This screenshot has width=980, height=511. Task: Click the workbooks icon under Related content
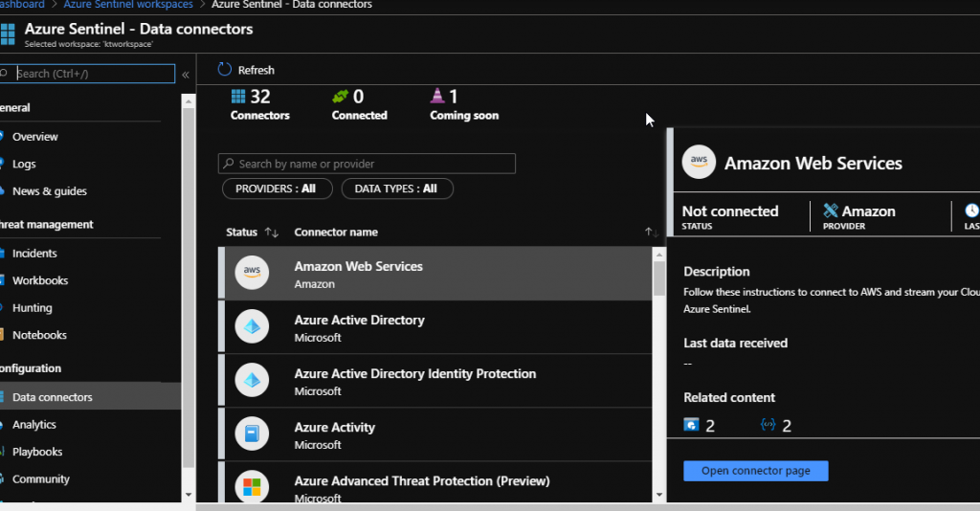(x=691, y=425)
